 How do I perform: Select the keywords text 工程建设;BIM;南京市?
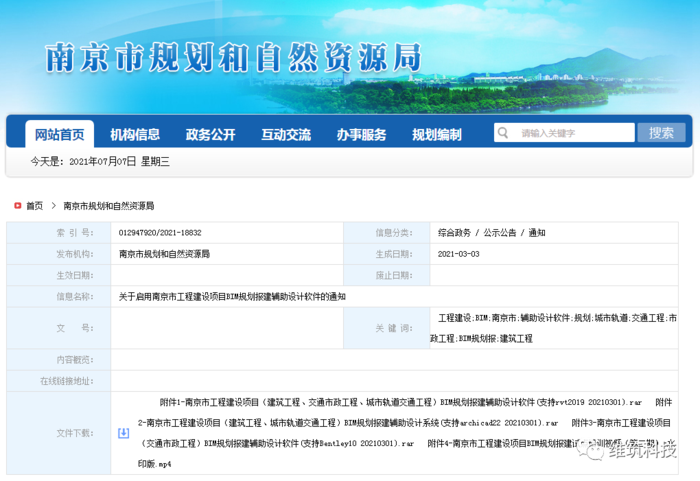(554, 328)
